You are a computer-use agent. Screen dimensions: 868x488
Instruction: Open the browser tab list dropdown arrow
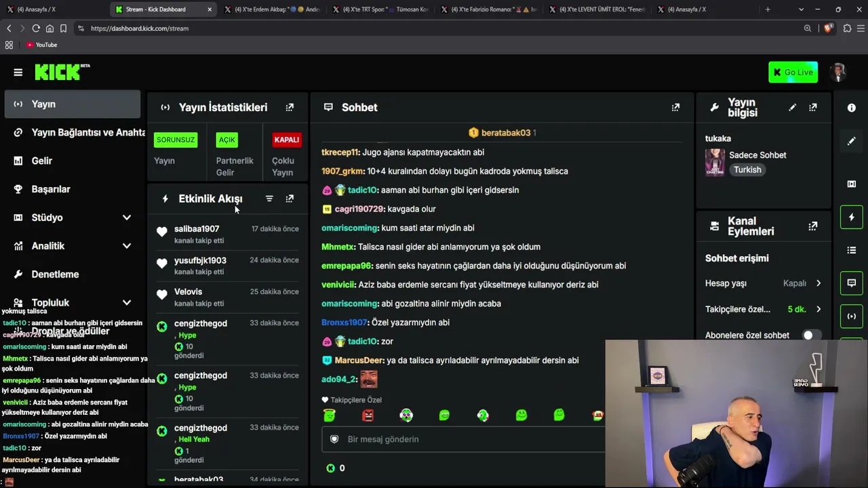pos(801,9)
